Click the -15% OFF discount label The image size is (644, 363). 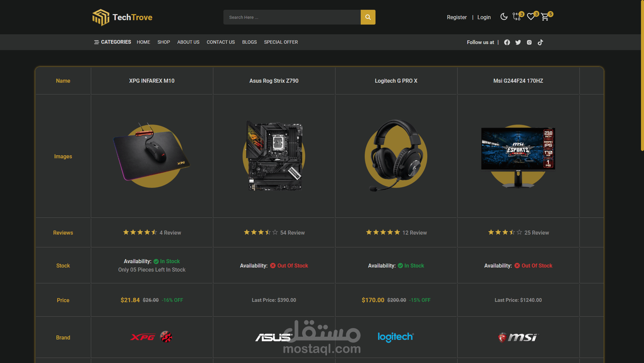coord(420,300)
